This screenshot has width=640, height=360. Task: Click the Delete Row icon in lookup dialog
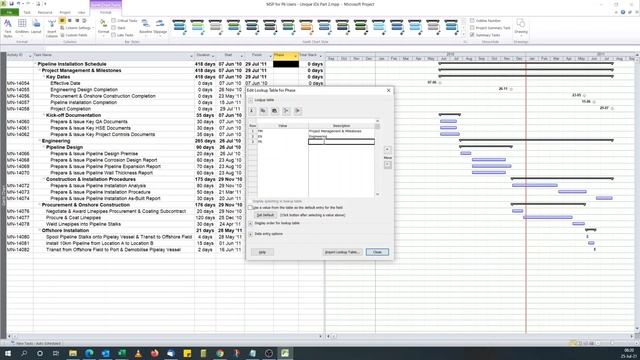(x=298, y=111)
